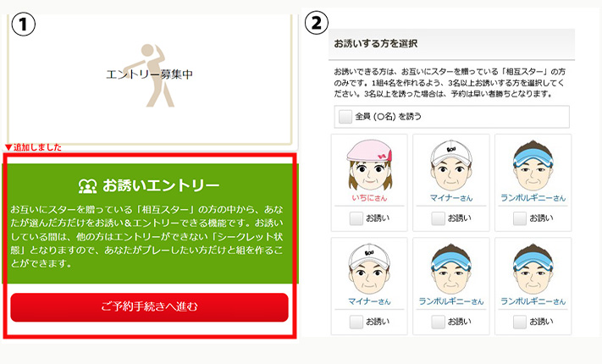The image size is (602, 364).
Task: Tick お誘い checkbox under top-row マイナーさん
Action: pos(438,218)
